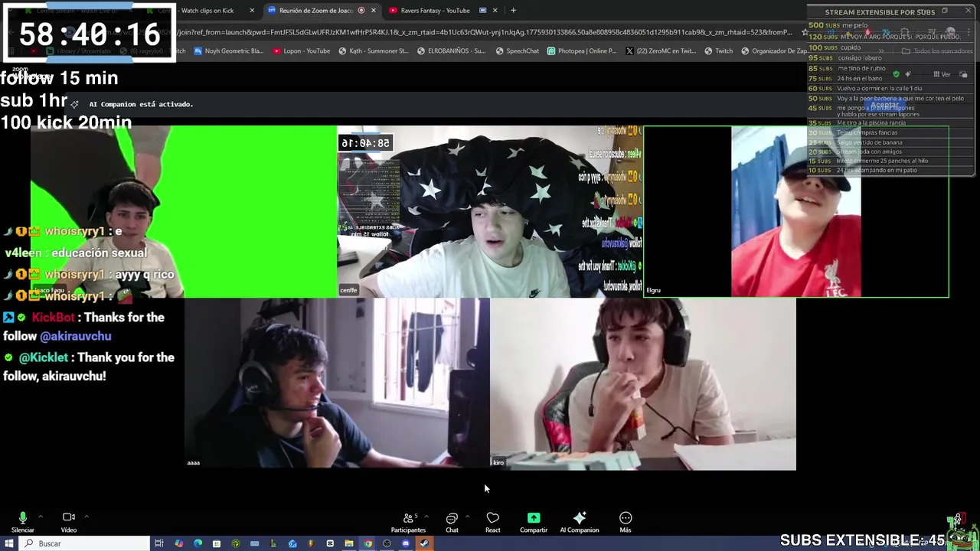Open AI Companion in Zoom toolbar
The width and height of the screenshot is (980, 551).
pos(580,523)
